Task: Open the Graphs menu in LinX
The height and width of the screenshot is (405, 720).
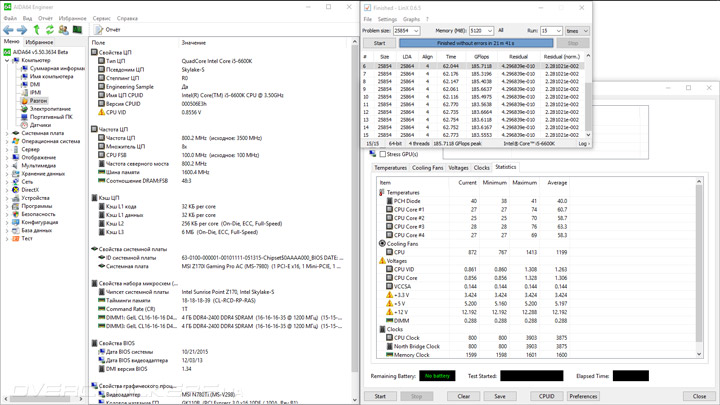Action: (411, 19)
